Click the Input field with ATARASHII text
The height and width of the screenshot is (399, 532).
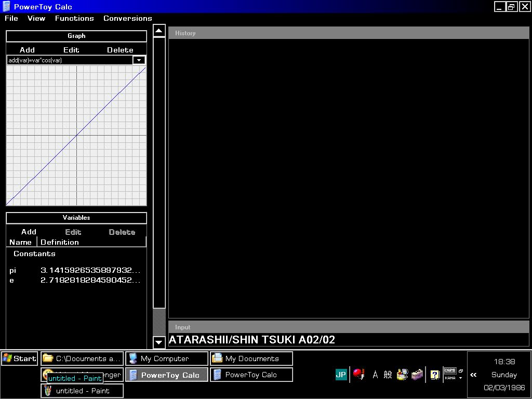349,340
